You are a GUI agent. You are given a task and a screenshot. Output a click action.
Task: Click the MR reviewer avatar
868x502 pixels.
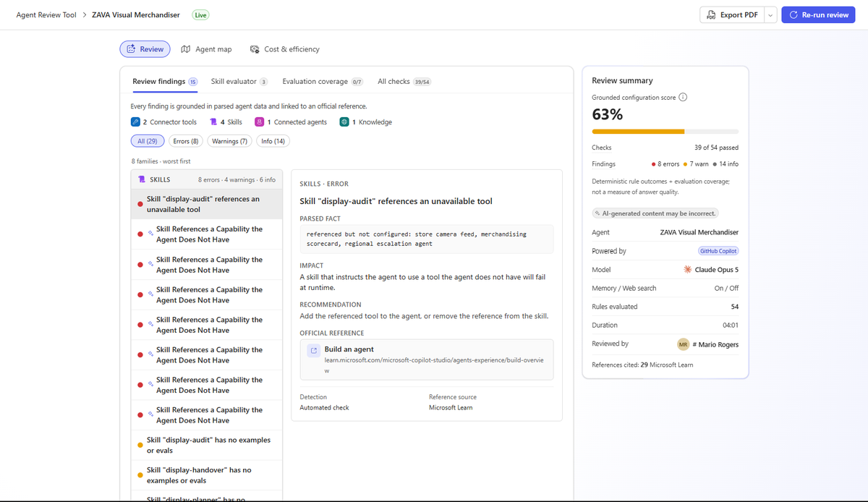(683, 344)
